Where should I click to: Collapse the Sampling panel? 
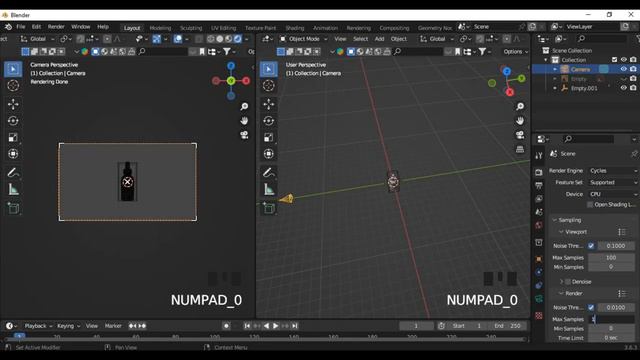(x=555, y=220)
